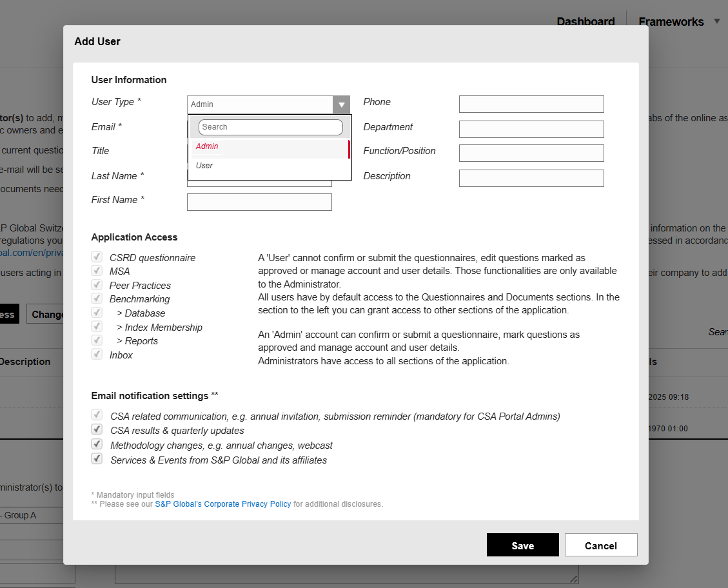The height and width of the screenshot is (588, 728).
Task: Click the Function/Position input field
Action: click(x=531, y=153)
